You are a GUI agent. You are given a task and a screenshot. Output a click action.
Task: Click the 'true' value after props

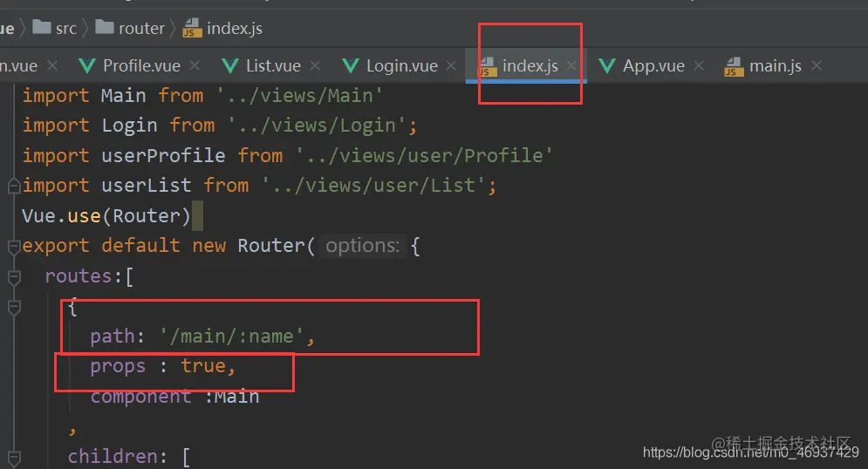pos(203,366)
